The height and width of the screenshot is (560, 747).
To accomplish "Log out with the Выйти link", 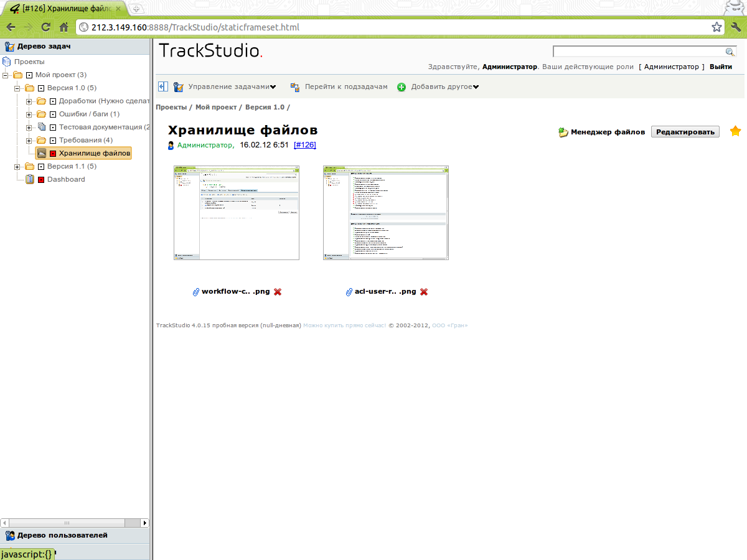I will point(721,67).
